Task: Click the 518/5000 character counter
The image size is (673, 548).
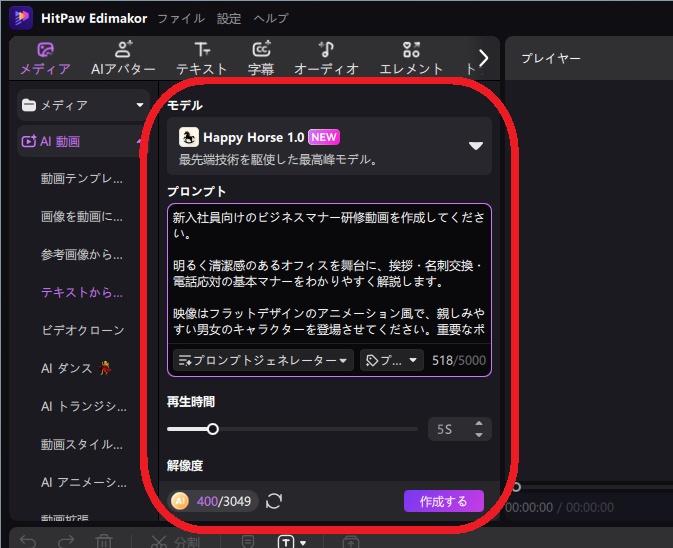Action: (459, 360)
